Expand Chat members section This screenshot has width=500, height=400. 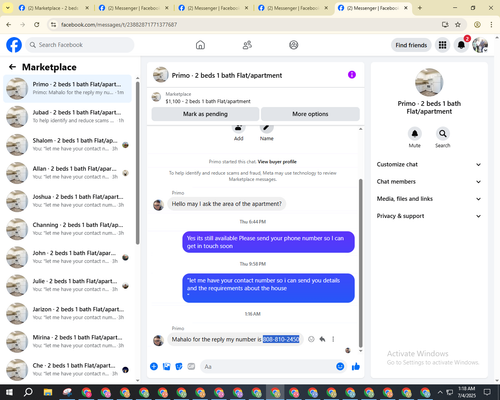click(x=429, y=182)
